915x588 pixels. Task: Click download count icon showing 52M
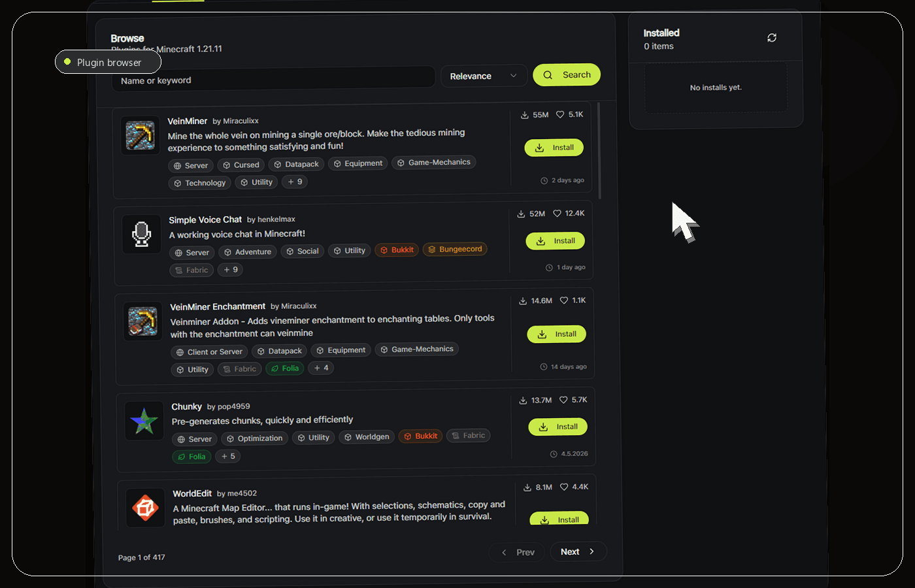pyautogui.click(x=521, y=214)
